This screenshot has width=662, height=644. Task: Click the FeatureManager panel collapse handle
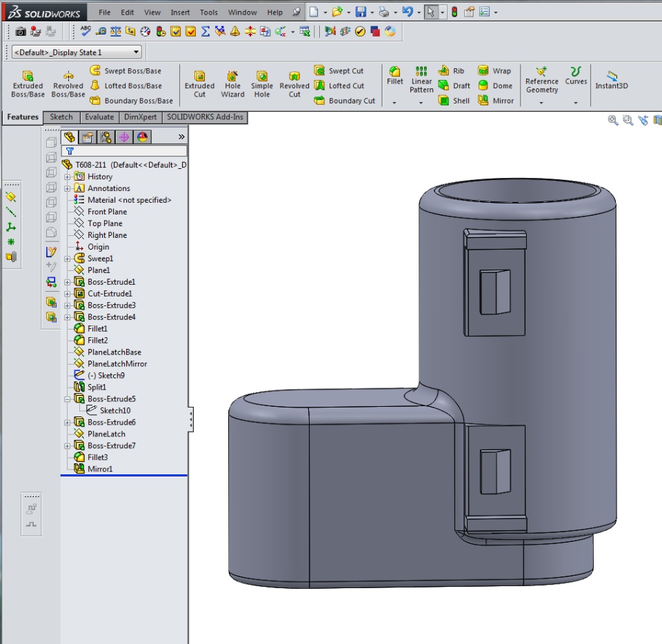[191, 419]
